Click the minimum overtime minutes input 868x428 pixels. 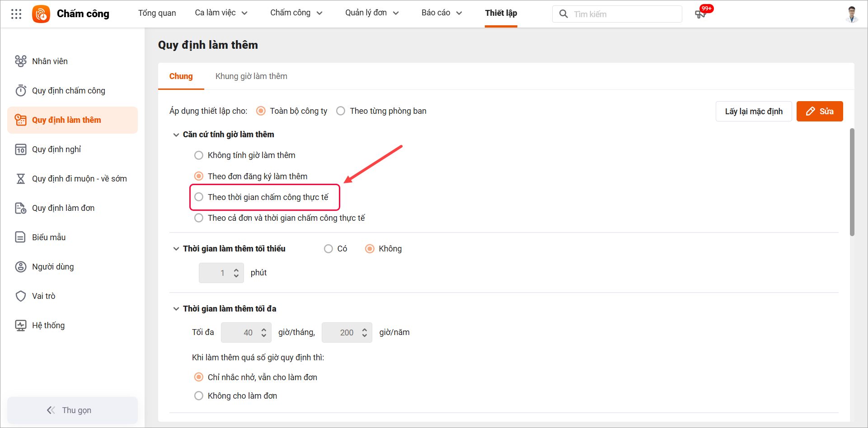[221, 273]
